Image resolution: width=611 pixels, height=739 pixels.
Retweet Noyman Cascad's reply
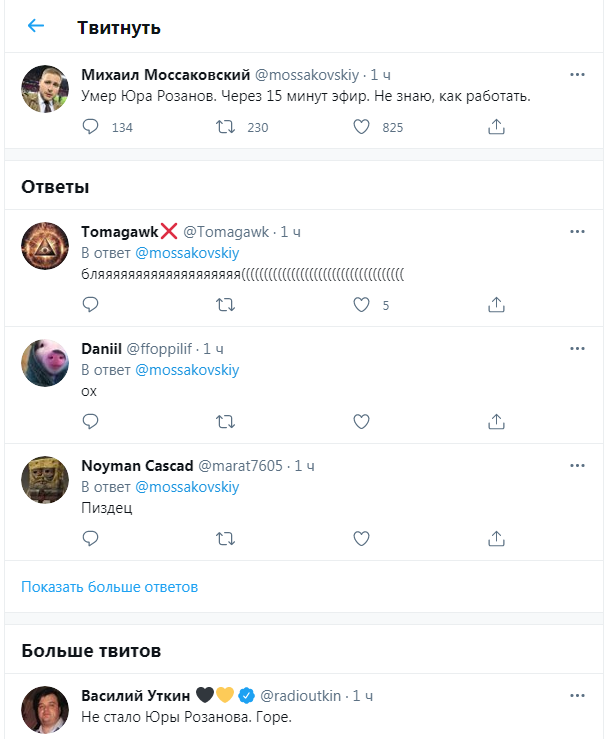click(227, 538)
